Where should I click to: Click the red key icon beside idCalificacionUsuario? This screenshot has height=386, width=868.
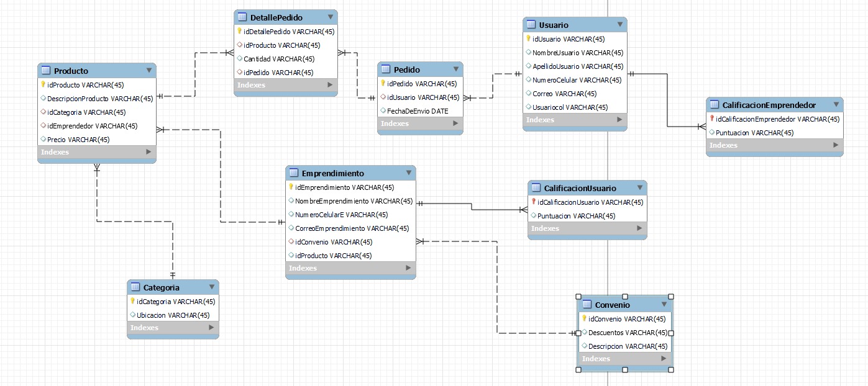point(533,202)
